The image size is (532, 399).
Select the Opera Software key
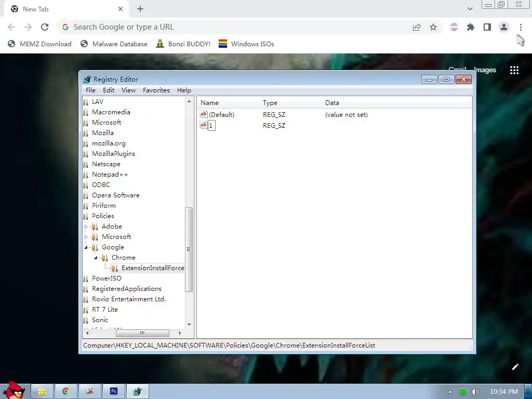click(x=116, y=195)
